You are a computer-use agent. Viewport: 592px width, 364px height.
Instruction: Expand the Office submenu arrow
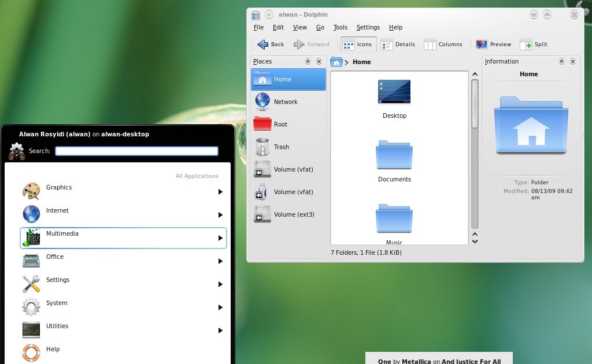tap(220, 261)
